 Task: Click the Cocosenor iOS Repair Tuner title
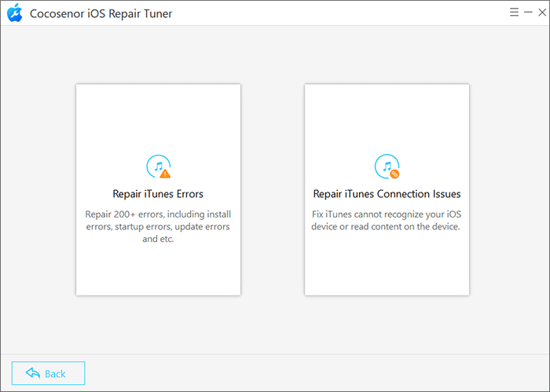(x=101, y=13)
